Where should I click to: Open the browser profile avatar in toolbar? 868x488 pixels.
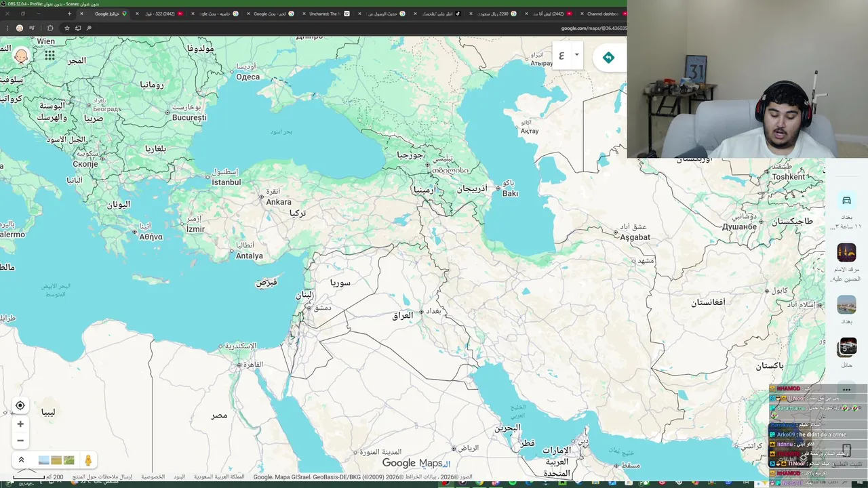tap(20, 28)
